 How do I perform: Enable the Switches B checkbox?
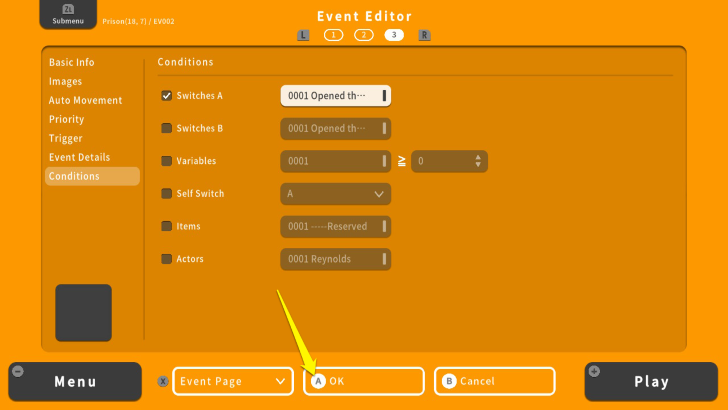pos(166,128)
